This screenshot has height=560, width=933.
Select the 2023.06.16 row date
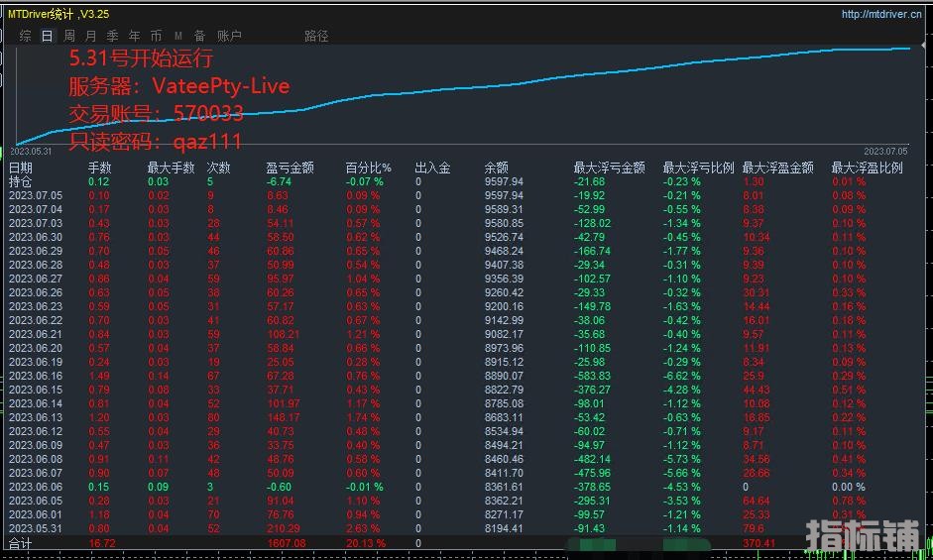(36, 377)
